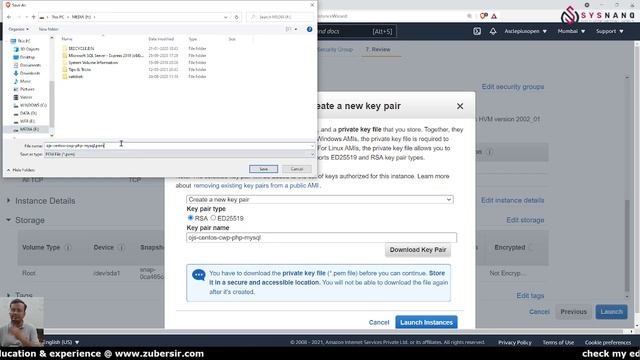Close the Create a new key pair dialog

[460, 106]
